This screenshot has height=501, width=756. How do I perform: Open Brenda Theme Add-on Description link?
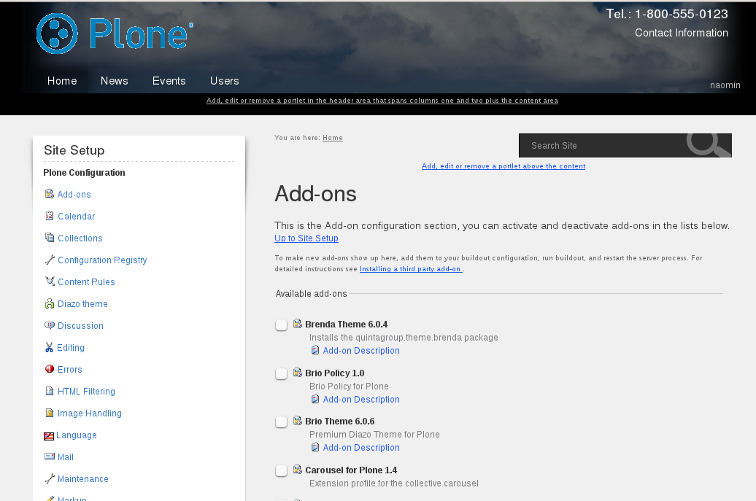click(x=361, y=351)
